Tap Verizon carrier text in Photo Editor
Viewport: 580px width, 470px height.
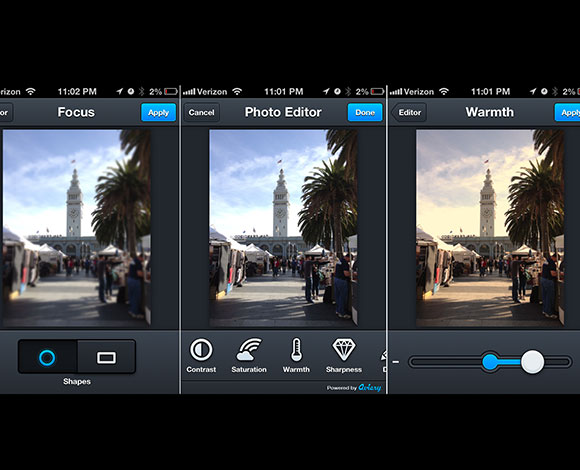point(212,92)
